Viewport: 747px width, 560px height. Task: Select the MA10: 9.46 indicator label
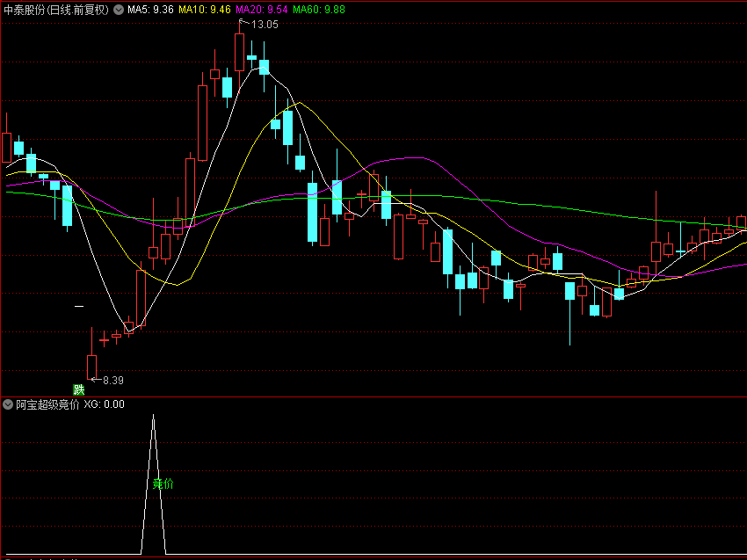pos(205,10)
